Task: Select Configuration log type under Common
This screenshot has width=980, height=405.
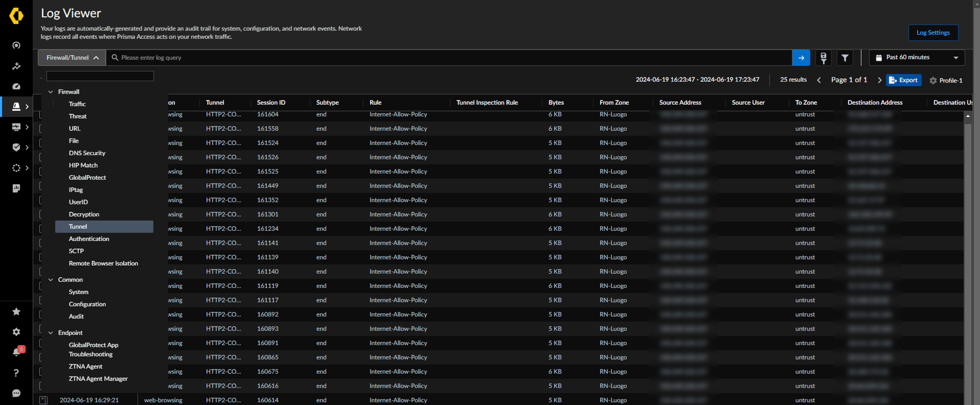Action: (x=88, y=304)
